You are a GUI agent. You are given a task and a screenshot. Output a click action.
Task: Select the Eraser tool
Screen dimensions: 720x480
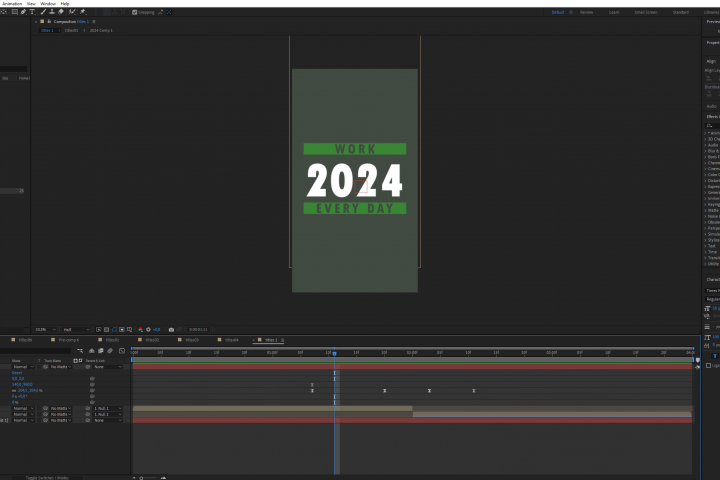pyautogui.click(x=61, y=12)
